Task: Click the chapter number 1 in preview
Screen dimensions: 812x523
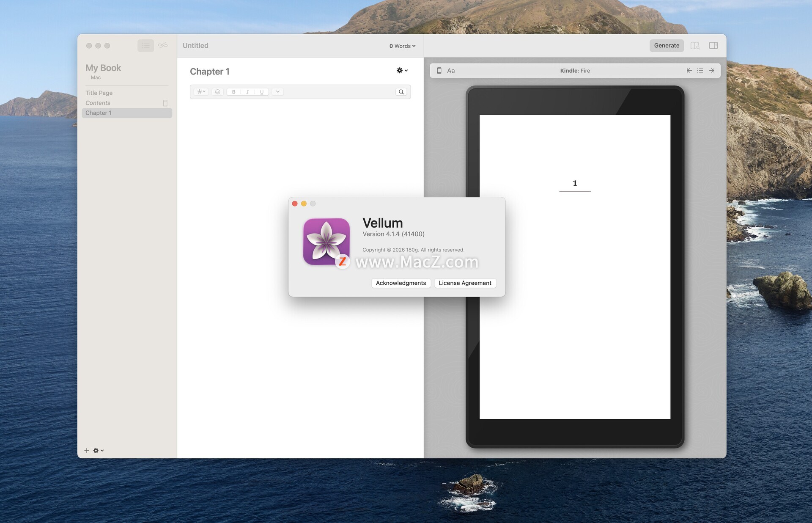Action: 575,183
